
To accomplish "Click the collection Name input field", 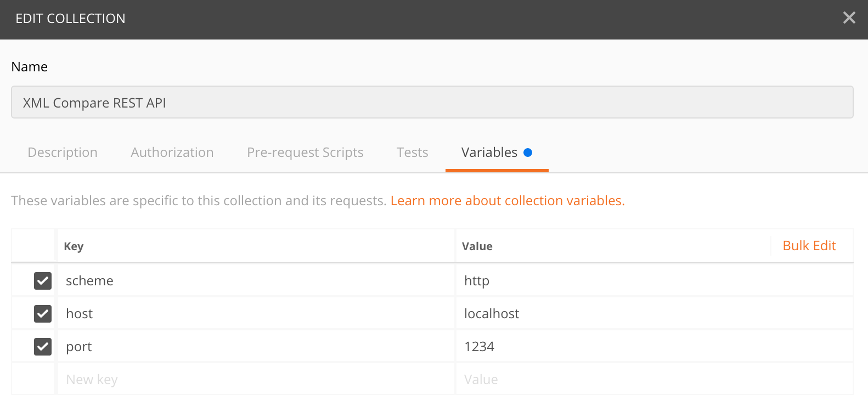I will [432, 103].
